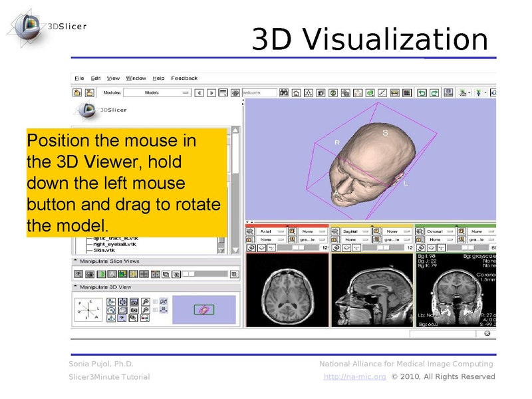The height and width of the screenshot is (399, 532).
Task: Click the camera screenshot icon in Manipulate 3D View
Action: click(x=133, y=302)
